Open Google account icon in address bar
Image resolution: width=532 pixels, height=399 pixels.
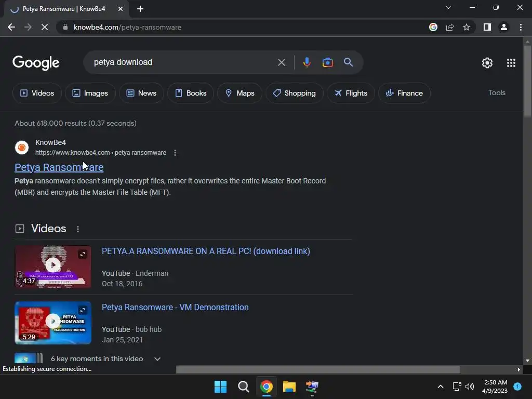(433, 27)
